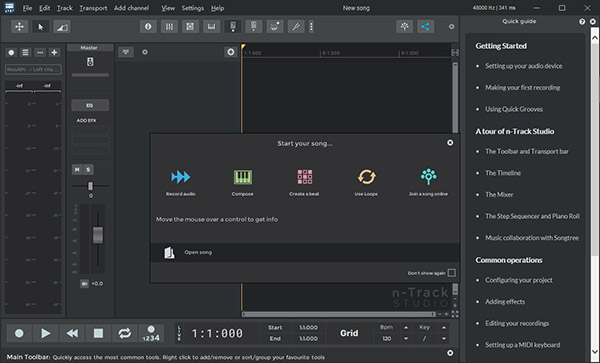Viewport: 600px width, 363px height.
Task: Open the Track menu
Action: click(65, 8)
